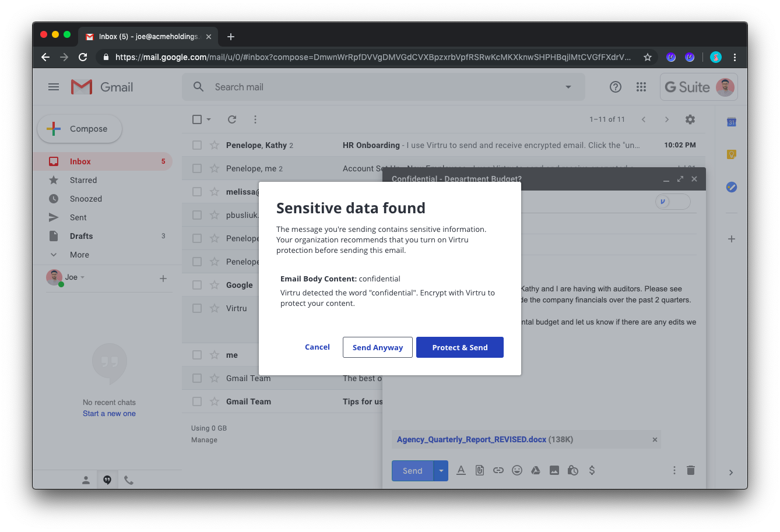This screenshot has height=532, width=780.
Task: Click the Protect & Send button
Action: [459, 347]
